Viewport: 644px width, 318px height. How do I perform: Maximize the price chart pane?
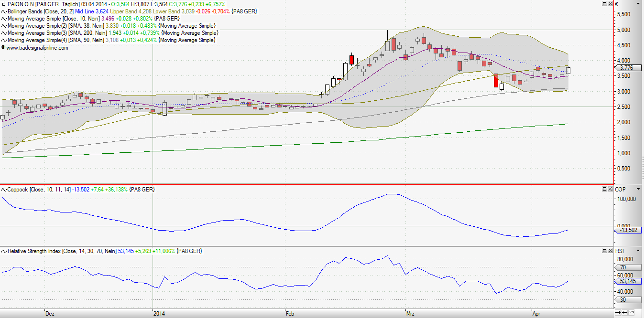604,3
